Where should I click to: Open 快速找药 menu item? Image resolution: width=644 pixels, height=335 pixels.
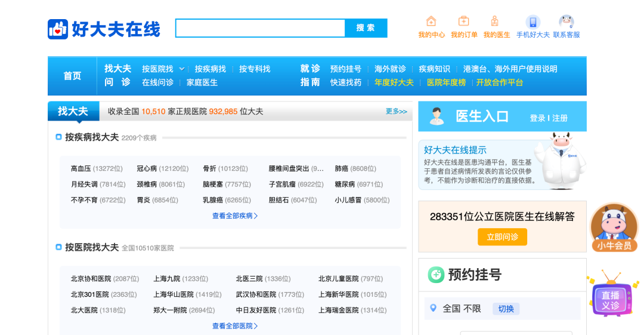click(346, 82)
